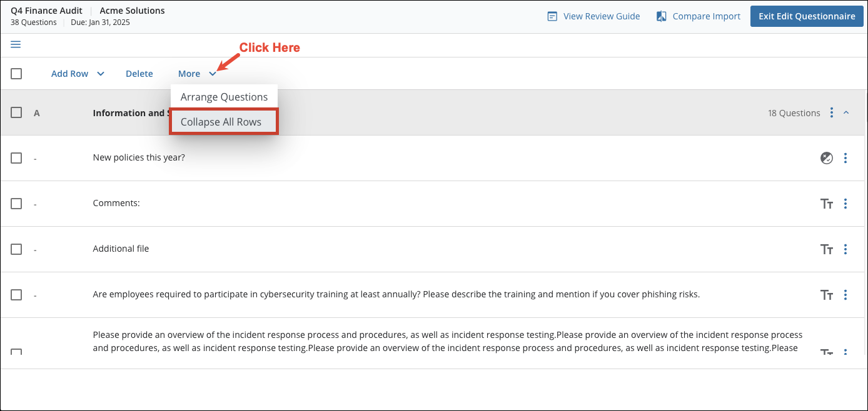The height and width of the screenshot is (411, 868).
Task: Choose Arrange Questions from the menu
Action: [x=224, y=97]
